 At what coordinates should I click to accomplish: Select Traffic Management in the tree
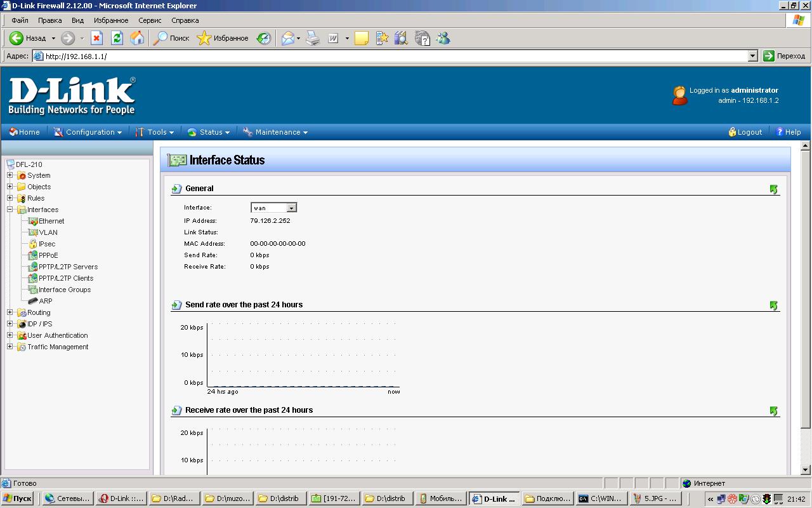pyautogui.click(x=58, y=347)
